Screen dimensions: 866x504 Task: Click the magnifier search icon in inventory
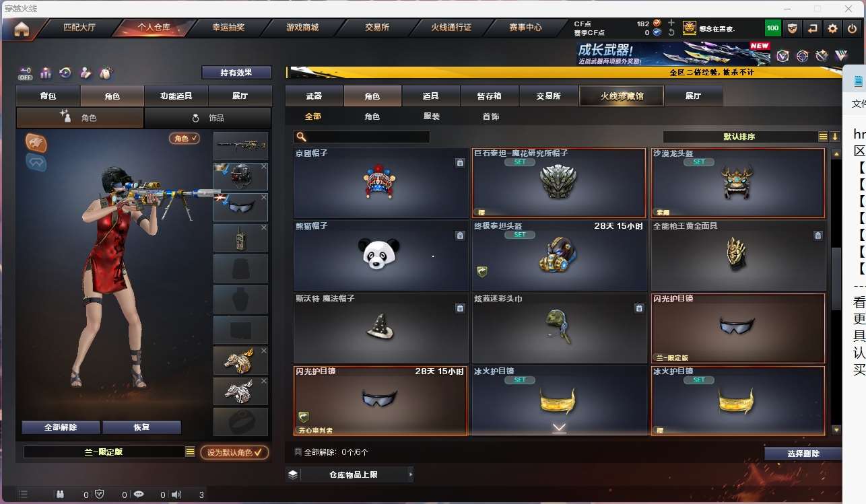coord(301,137)
